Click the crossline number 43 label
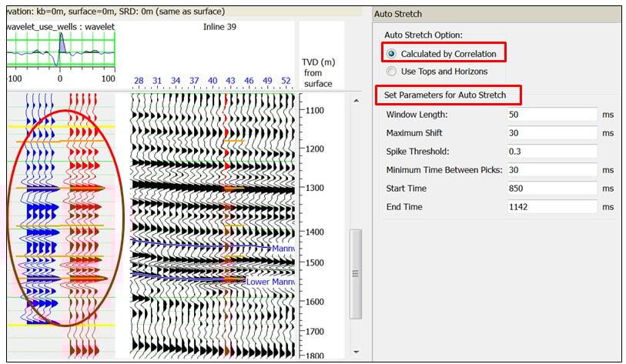Screen dimensions: 626x364 (230, 81)
